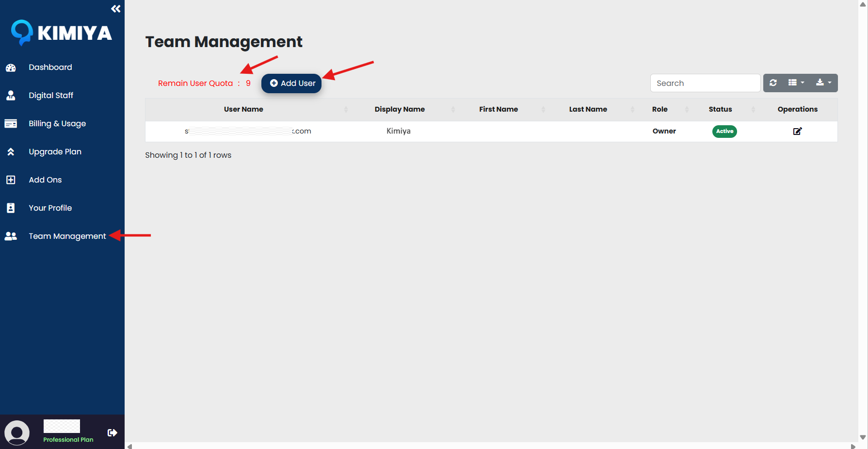Click the Professional Plan label
868x449 pixels.
68,439
